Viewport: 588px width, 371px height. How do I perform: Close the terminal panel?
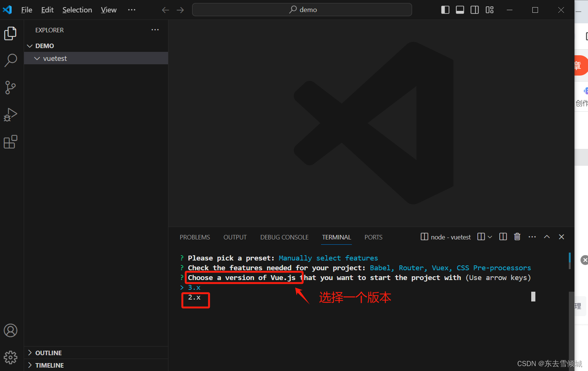pyautogui.click(x=561, y=237)
